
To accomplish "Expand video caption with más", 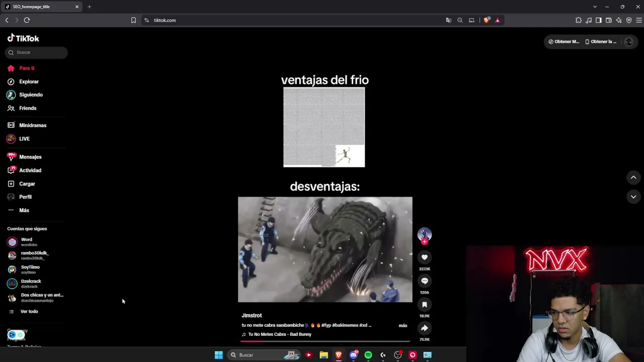I will [x=403, y=326].
